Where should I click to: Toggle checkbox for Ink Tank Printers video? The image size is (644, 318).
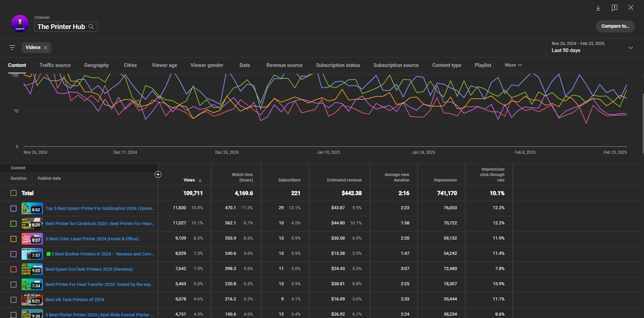click(x=14, y=300)
